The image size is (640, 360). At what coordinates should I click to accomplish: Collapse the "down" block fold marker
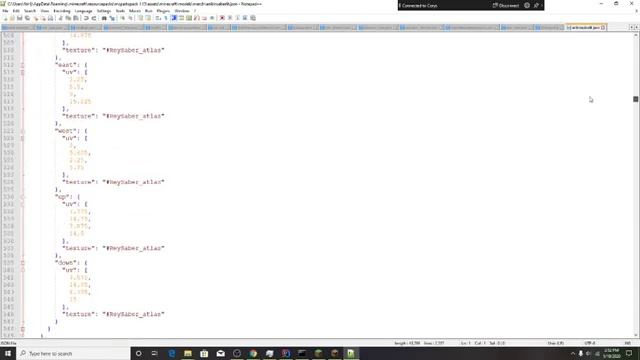pyautogui.click(x=22, y=263)
